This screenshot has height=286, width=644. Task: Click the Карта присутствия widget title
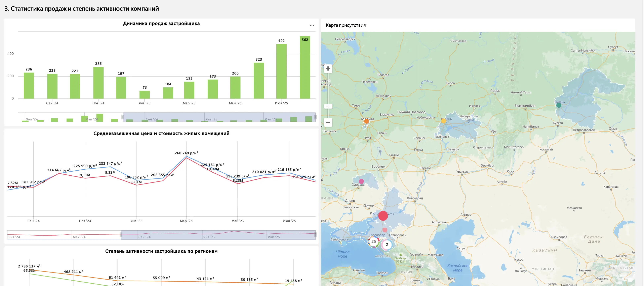[x=346, y=25]
